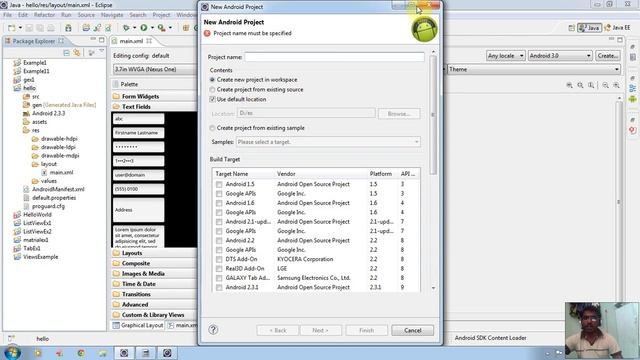The image size is (640, 360).
Task: Click the Open Perspective icon
Action: click(571, 28)
